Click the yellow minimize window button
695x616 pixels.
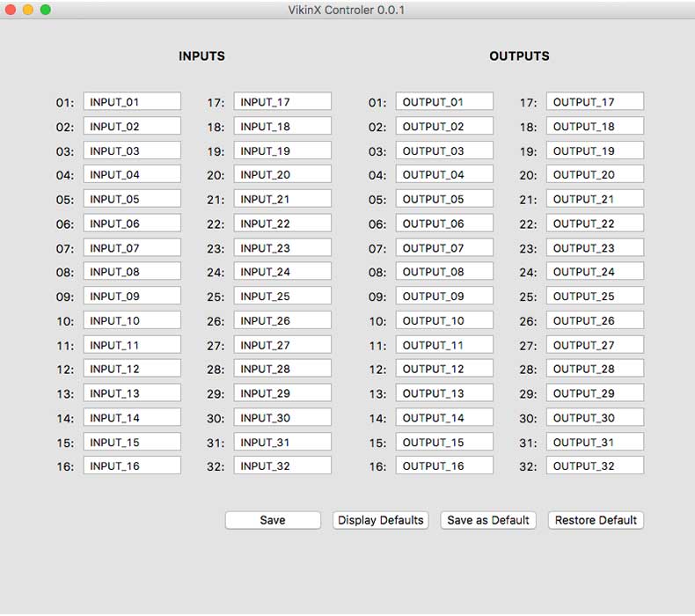28,10
